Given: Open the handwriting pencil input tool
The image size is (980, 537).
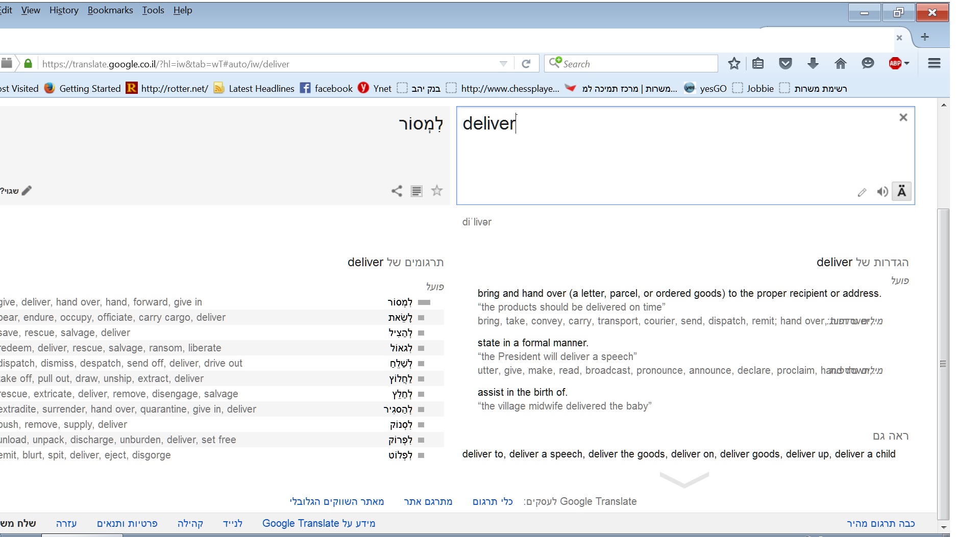Looking at the screenshot, I should coord(862,192).
